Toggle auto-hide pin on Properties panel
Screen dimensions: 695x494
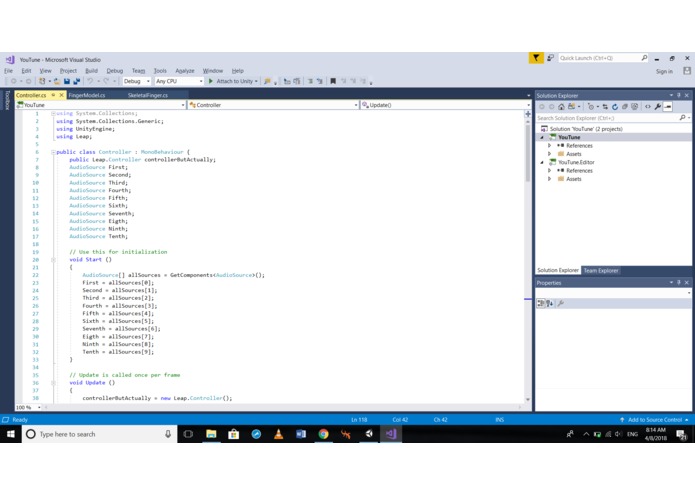pyautogui.click(x=679, y=283)
